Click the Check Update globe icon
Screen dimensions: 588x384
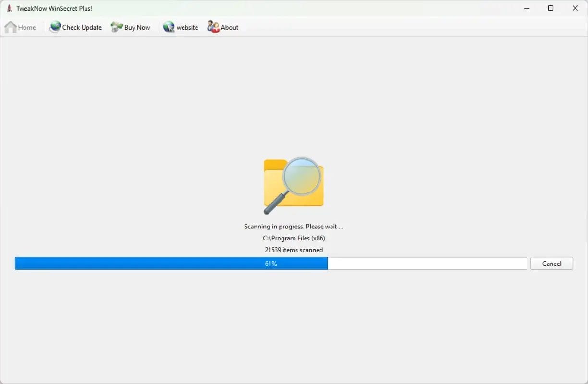pos(55,27)
